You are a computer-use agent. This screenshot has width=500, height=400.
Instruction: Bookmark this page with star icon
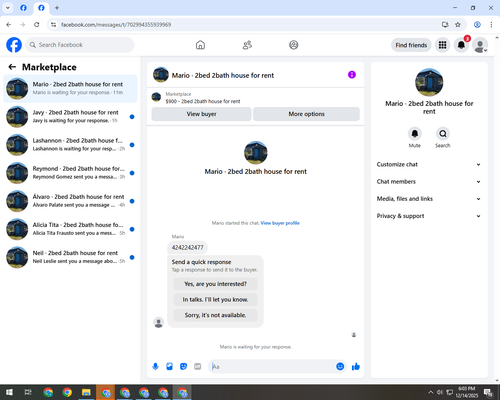point(458,25)
